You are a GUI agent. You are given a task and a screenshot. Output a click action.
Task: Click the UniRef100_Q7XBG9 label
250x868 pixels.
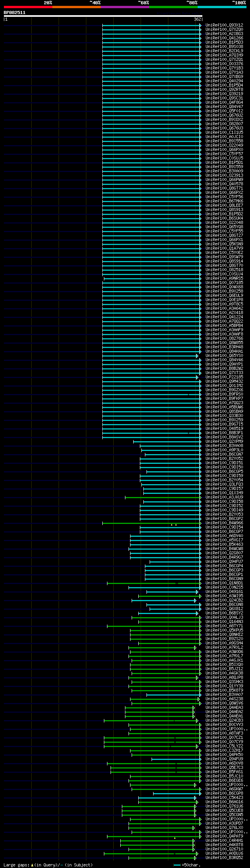pyautogui.click(x=224, y=77)
